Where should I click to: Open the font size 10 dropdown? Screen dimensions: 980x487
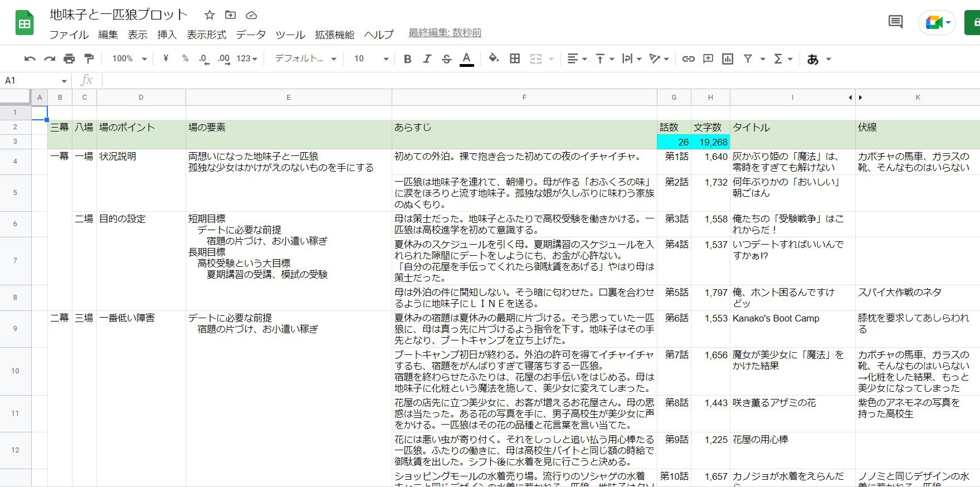pyautogui.click(x=370, y=59)
